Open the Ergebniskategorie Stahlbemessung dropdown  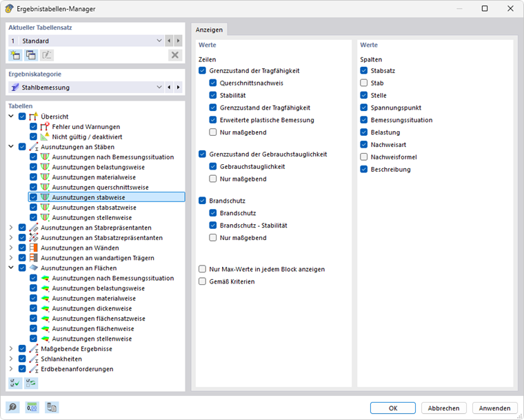(159, 88)
